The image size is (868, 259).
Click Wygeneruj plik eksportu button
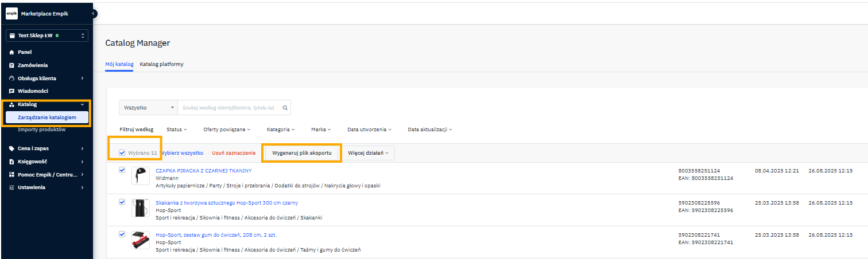click(x=301, y=153)
